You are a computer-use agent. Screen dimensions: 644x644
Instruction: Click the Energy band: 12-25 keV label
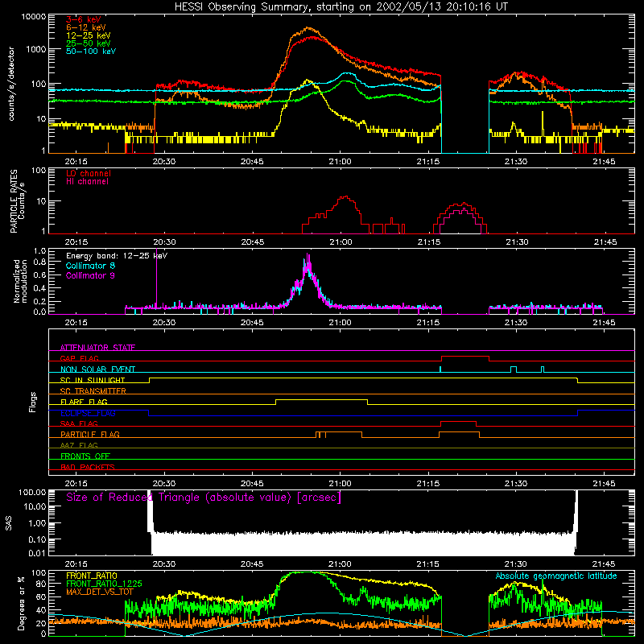point(117,256)
